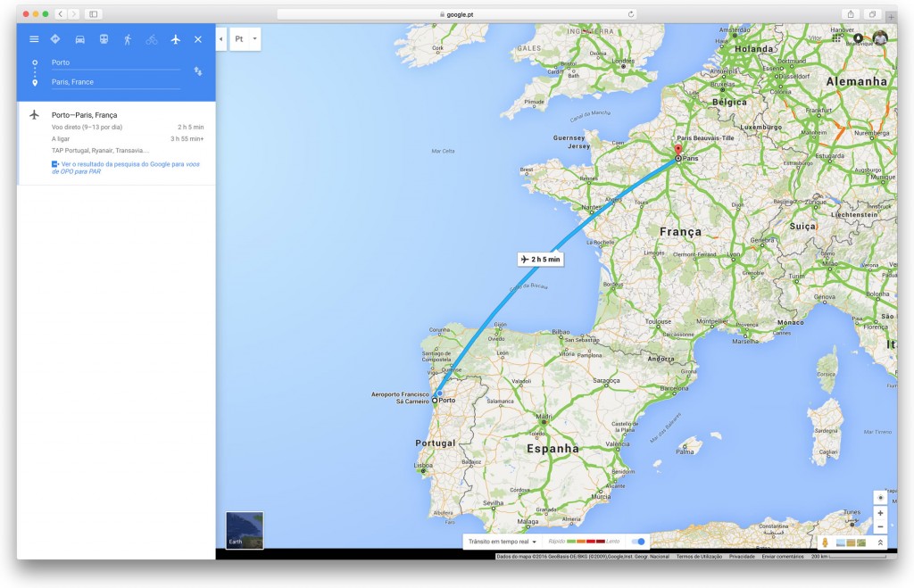
Task: Show my location with target button
Action: (x=880, y=498)
